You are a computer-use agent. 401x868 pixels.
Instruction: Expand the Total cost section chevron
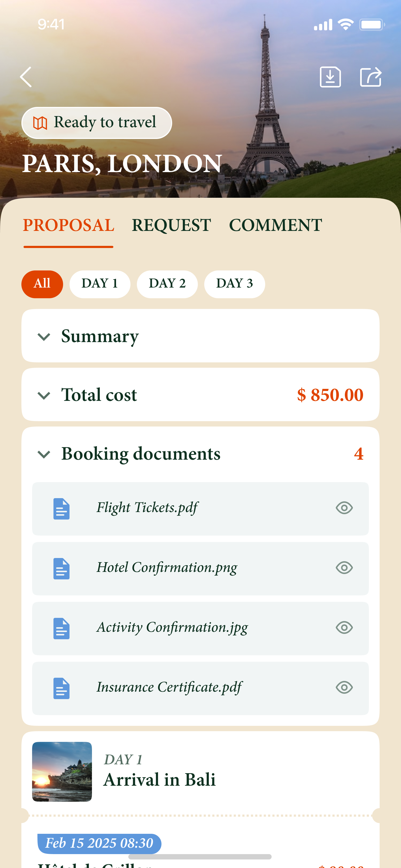click(x=44, y=395)
